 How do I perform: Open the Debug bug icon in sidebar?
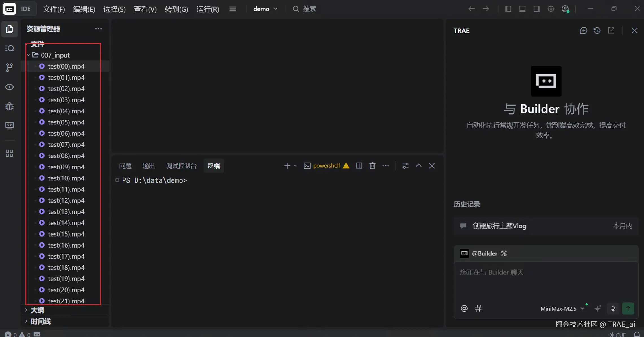click(9, 106)
